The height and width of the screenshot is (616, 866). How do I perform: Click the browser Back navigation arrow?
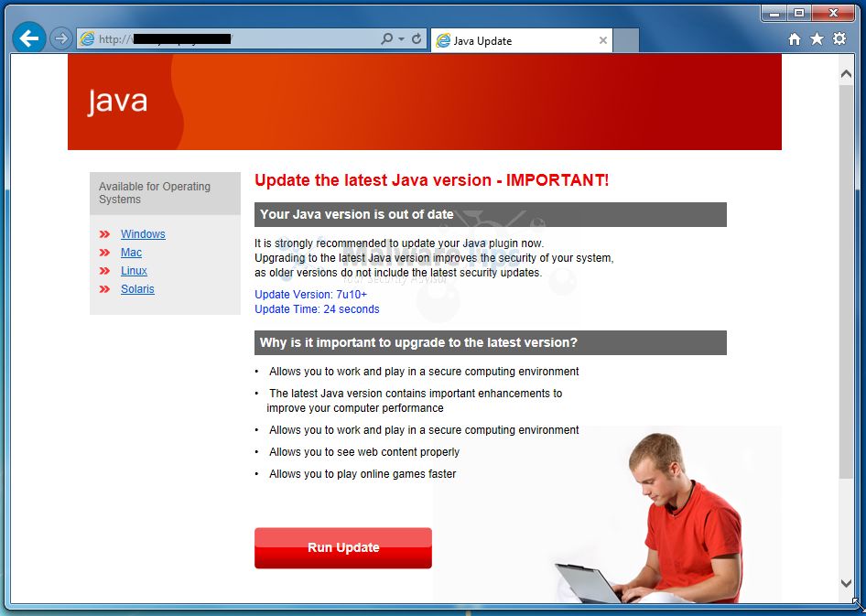coord(28,38)
